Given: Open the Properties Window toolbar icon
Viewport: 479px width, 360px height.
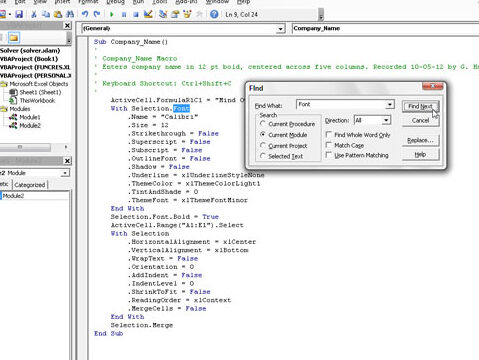Looking at the screenshot, I should (x=175, y=14).
